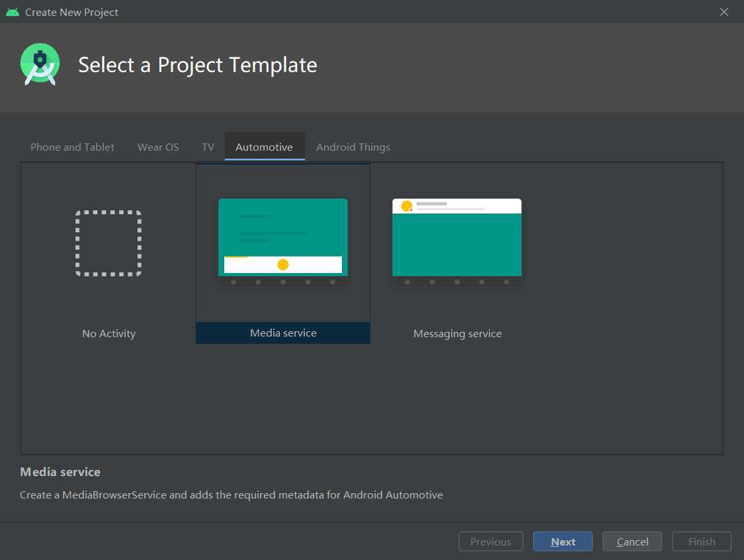This screenshot has height=560, width=744.
Task: Click the Android icon in title bar
Action: point(13,12)
